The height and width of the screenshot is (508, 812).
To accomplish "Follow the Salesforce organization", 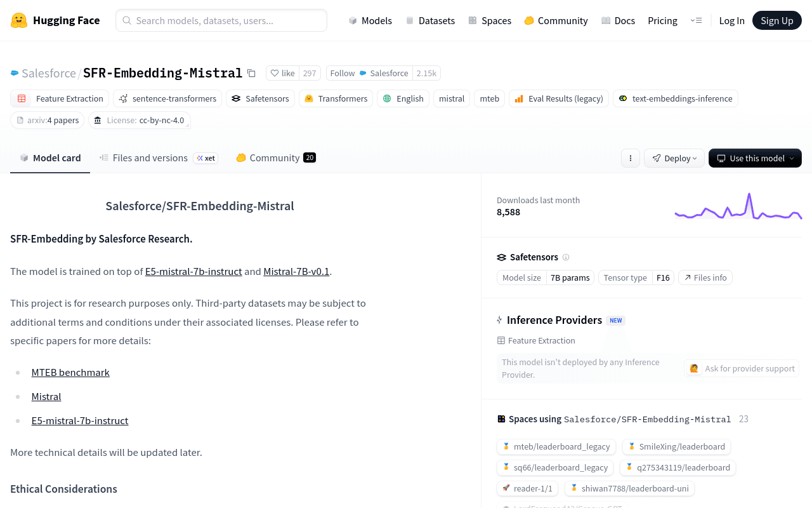I will [x=369, y=73].
